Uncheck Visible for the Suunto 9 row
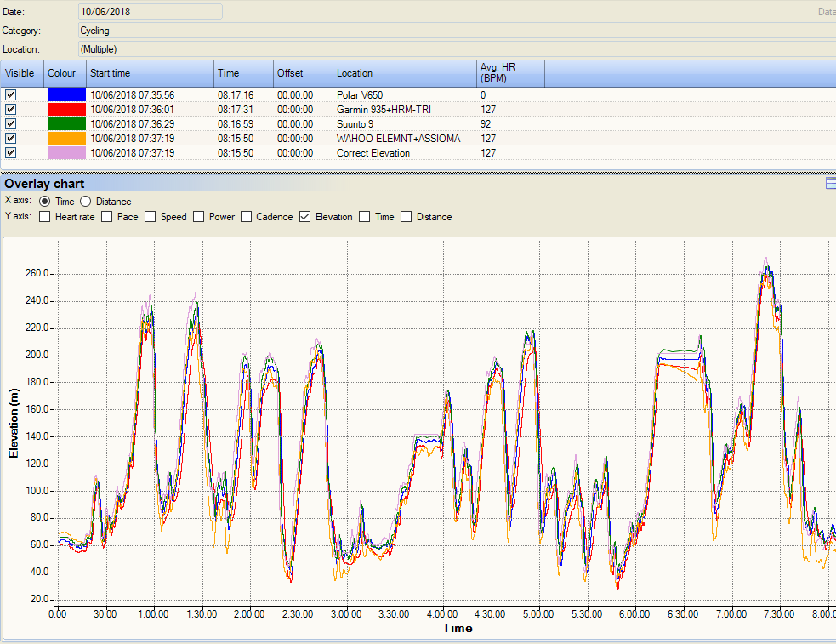The width and height of the screenshot is (836, 644). tap(9, 123)
